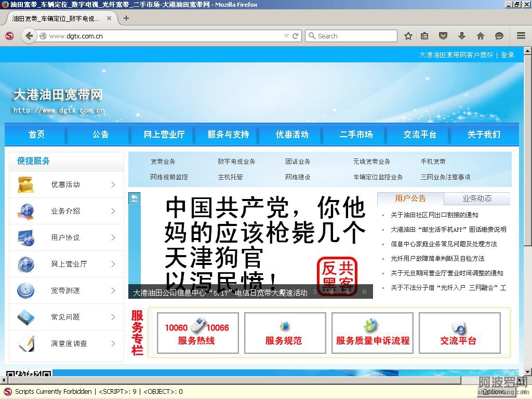Save the page using the Pocket icon

[443, 36]
